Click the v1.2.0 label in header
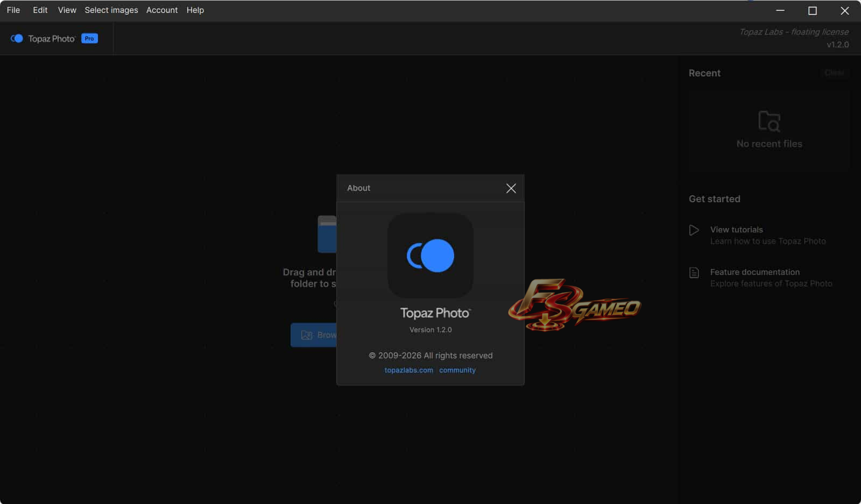The width and height of the screenshot is (861, 504). click(x=838, y=45)
